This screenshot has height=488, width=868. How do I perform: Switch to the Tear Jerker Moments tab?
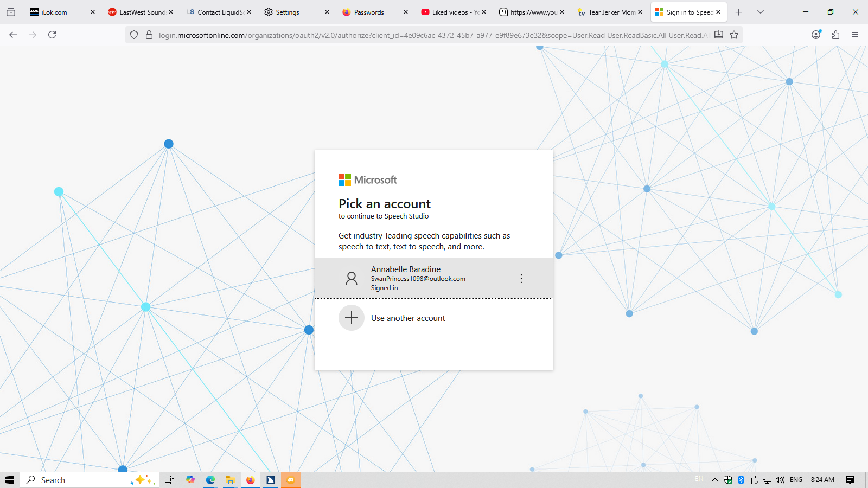tap(609, 12)
